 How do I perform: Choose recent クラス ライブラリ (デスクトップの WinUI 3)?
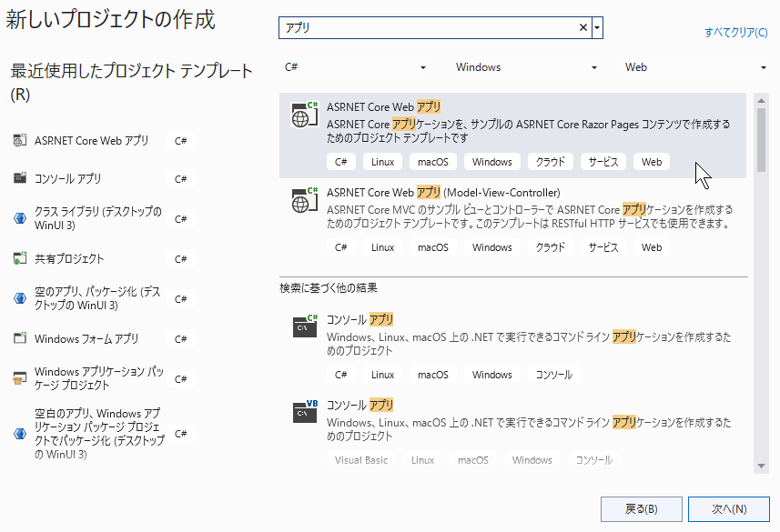(x=98, y=218)
